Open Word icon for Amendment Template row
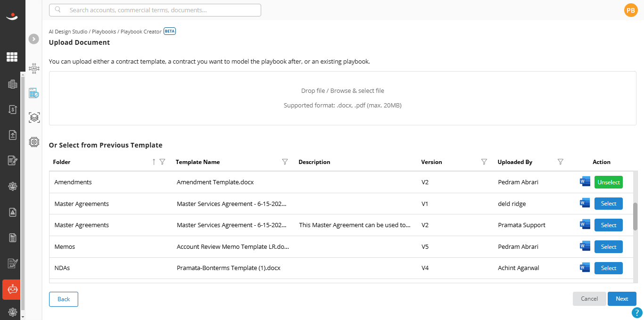The image size is (644, 320). pos(585,181)
